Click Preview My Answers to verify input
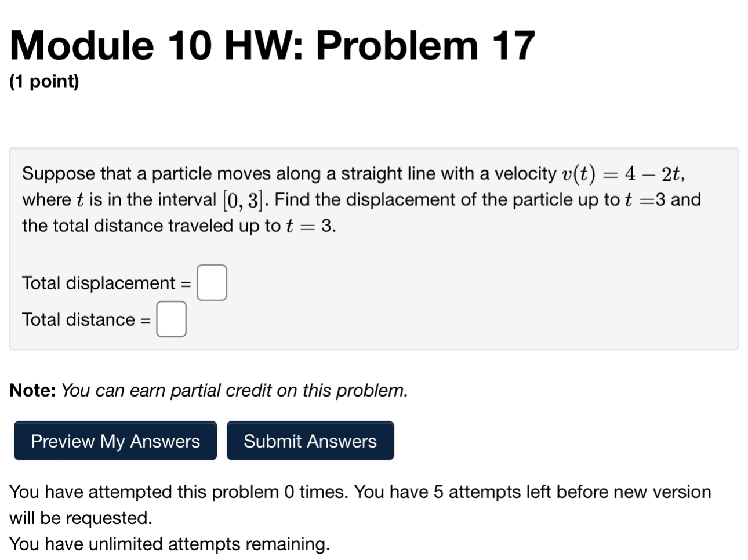 point(115,441)
